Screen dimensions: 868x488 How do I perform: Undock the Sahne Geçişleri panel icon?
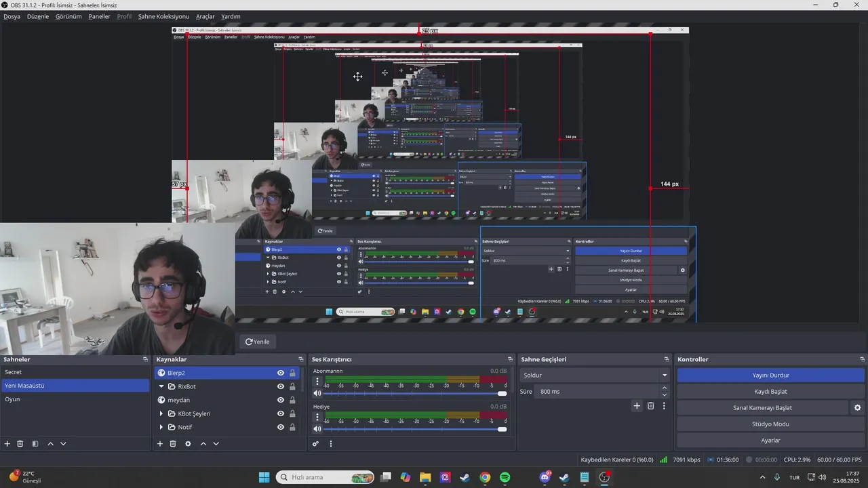(667, 359)
